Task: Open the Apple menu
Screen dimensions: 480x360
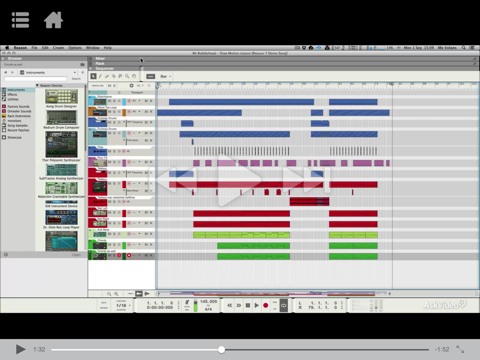Action: 7,48
